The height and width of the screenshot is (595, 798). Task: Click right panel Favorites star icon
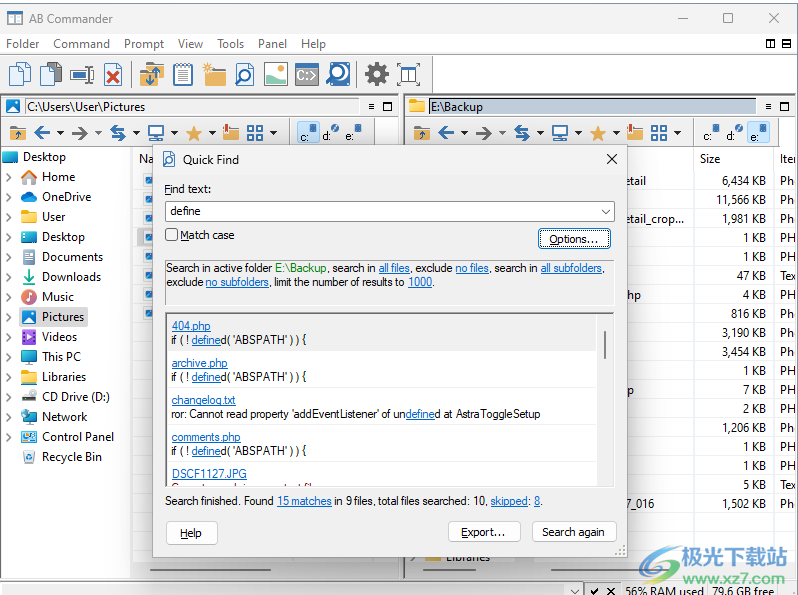coord(598,133)
